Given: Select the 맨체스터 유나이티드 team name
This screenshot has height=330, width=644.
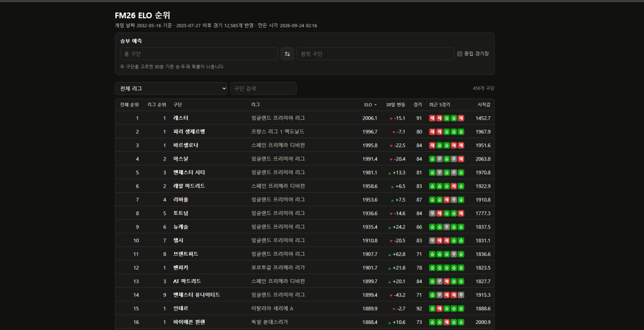Looking at the screenshot, I should click(197, 295).
